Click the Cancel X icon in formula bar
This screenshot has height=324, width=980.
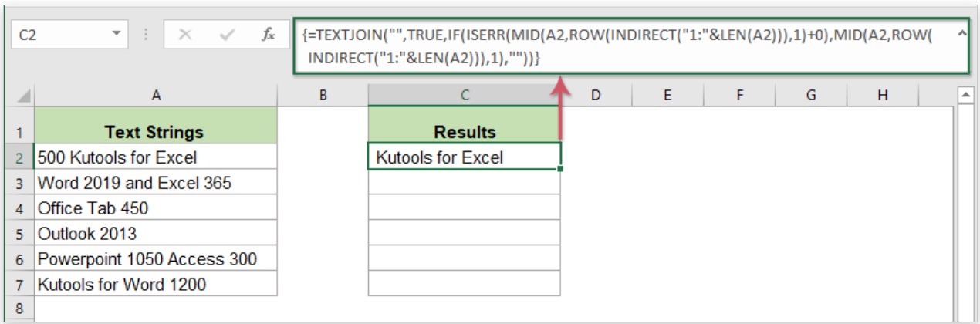(184, 35)
